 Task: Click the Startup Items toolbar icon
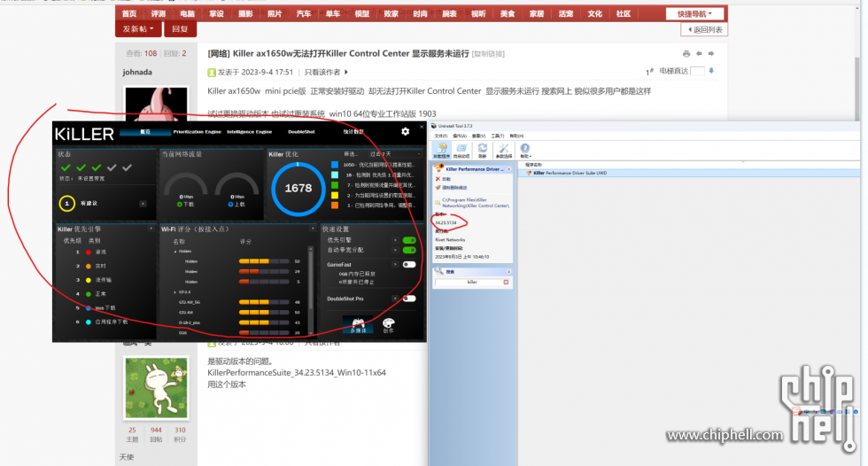pos(461,150)
